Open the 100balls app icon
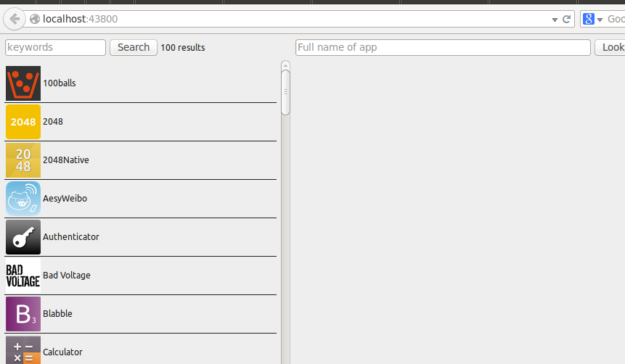This screenshot has height=364, width=625. [23, 83]
